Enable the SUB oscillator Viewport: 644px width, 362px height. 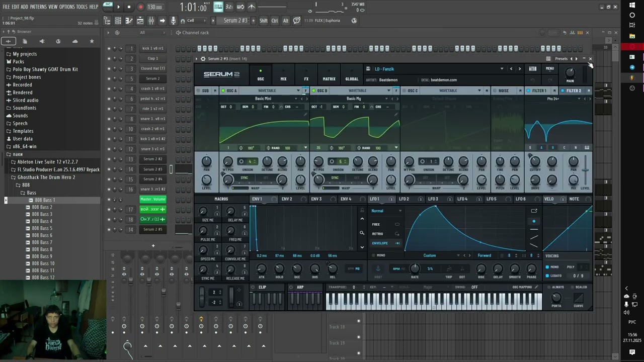(198, 90)
